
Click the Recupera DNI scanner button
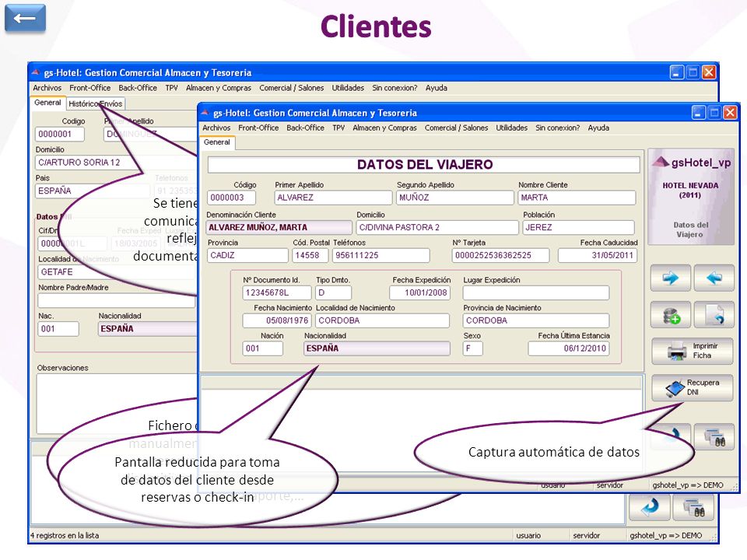click(x=693, y=387)
